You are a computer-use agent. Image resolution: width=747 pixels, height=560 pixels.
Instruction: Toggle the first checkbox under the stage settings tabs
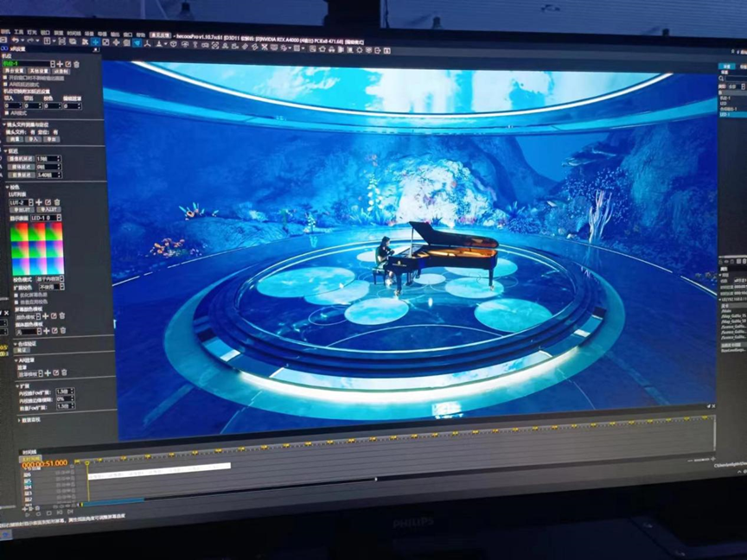[x=5, y=78]
